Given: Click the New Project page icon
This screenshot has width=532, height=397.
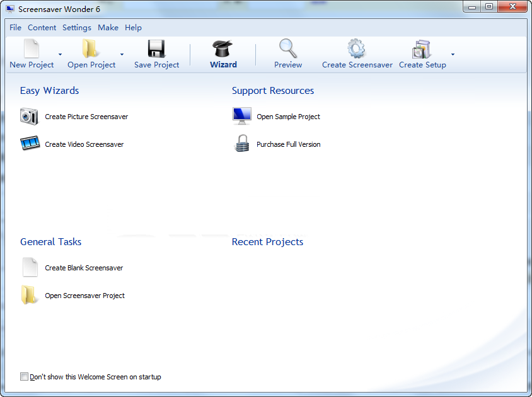Looking at the screenshot, I should click(x=32, y=49).
